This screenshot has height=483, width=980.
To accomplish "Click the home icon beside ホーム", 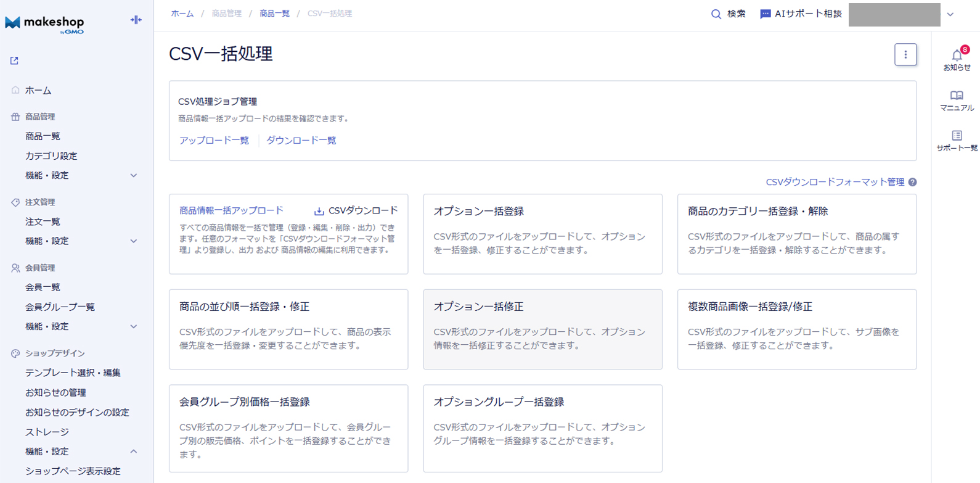I will [15, 90].
